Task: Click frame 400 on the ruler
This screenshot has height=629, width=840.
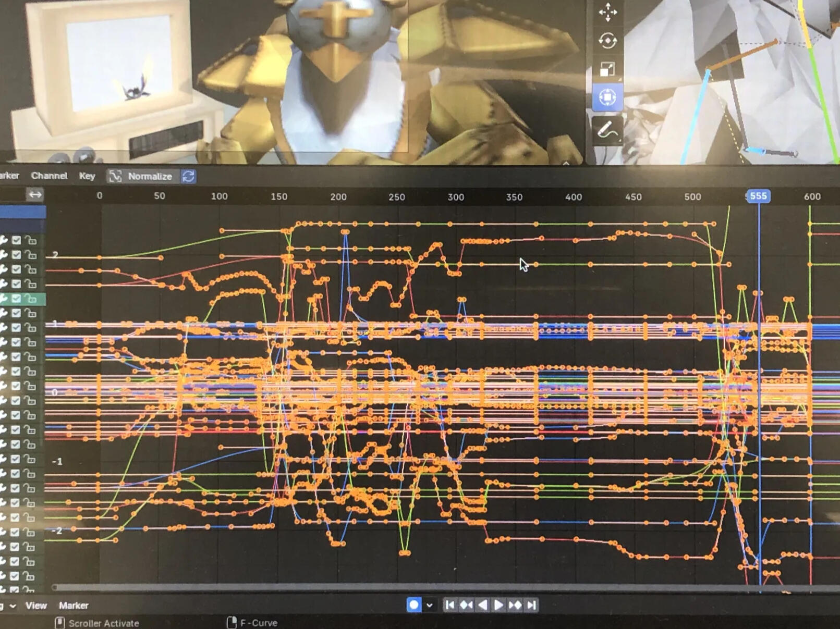Action: point(574,197)
